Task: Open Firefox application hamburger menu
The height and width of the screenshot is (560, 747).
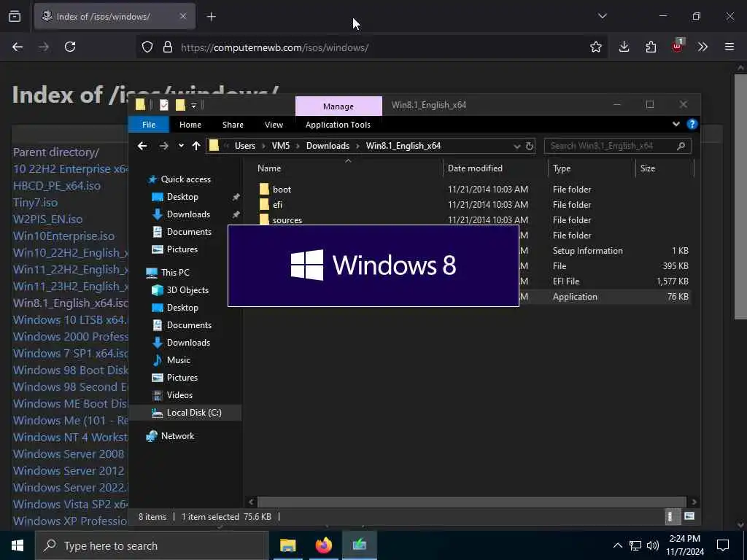Action: (x=729, y=47)
